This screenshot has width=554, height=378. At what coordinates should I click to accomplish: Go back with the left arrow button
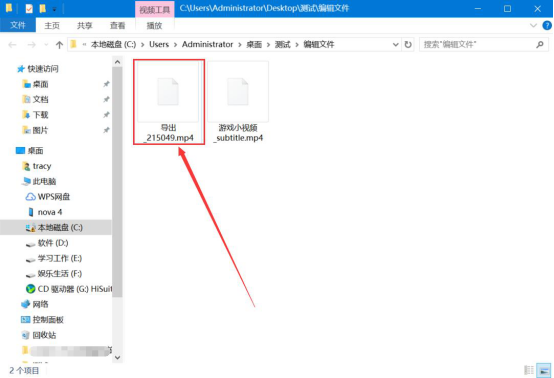(12, 45)
